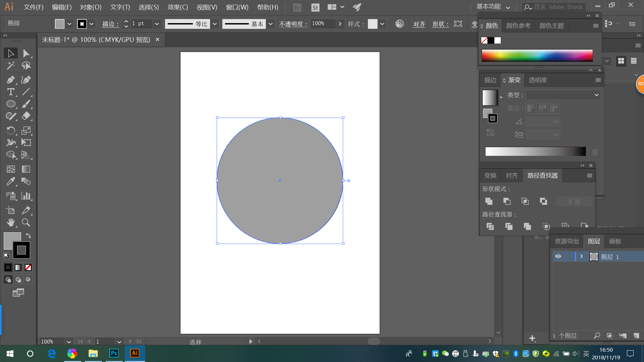Click 路径查找器 tab in panel
Viewport: 644px width, 362px height.
542,176
